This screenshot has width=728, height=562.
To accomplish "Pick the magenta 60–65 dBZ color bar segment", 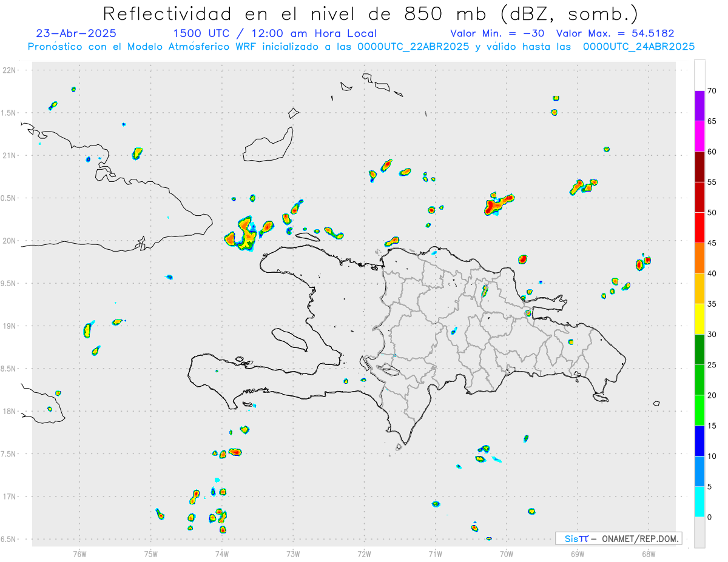I will click(x=699, y=136).
